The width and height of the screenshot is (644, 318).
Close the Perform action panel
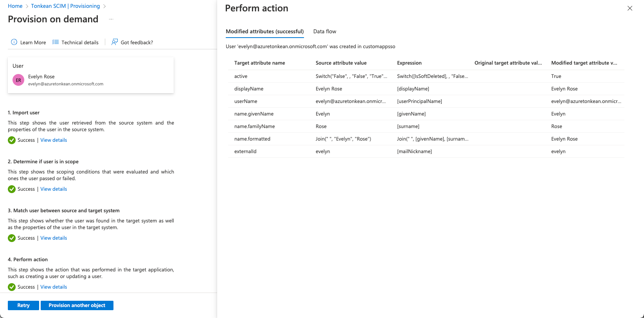click(x=630, y=8)
